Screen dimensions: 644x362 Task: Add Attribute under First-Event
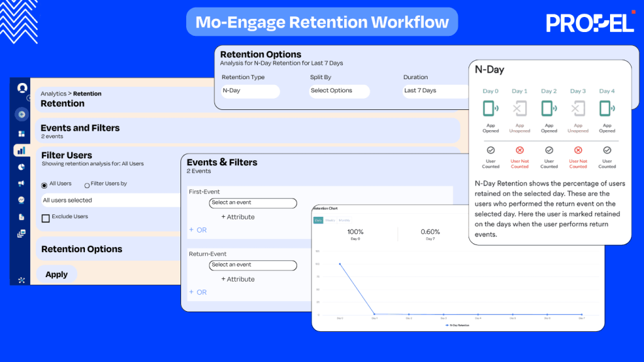pos(238,217)
